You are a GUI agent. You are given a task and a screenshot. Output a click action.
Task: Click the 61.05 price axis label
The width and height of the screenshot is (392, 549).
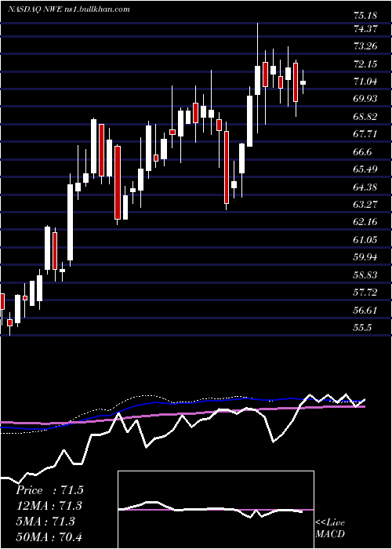click(x=365, y=240)
